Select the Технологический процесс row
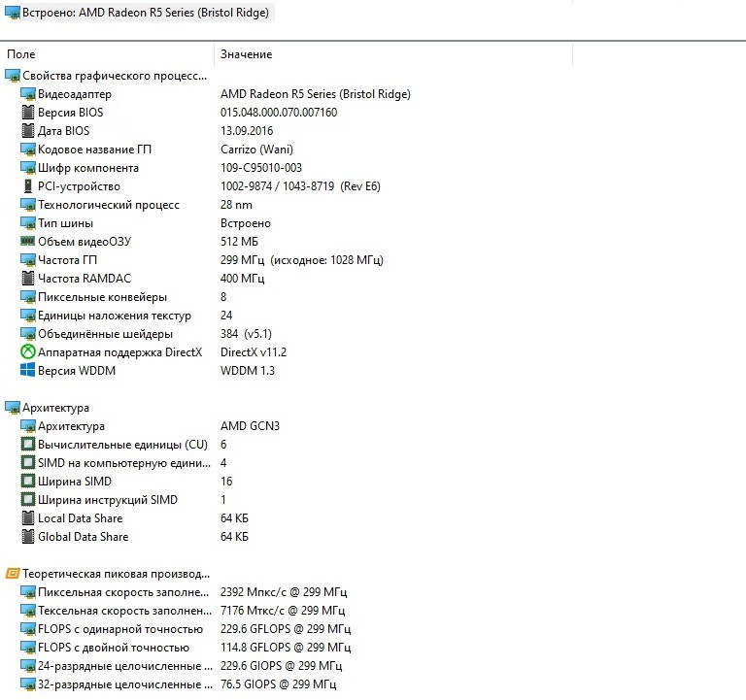 (108, 205)
